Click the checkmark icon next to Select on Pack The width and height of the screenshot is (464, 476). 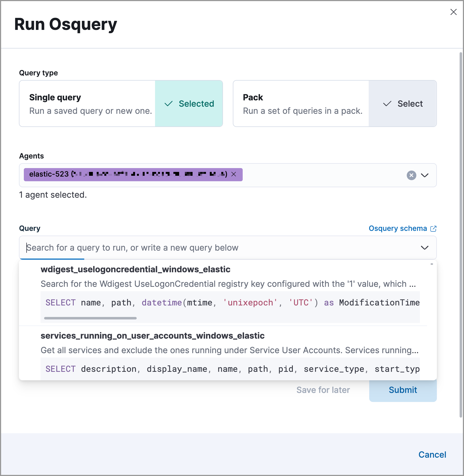click(387, 104)
